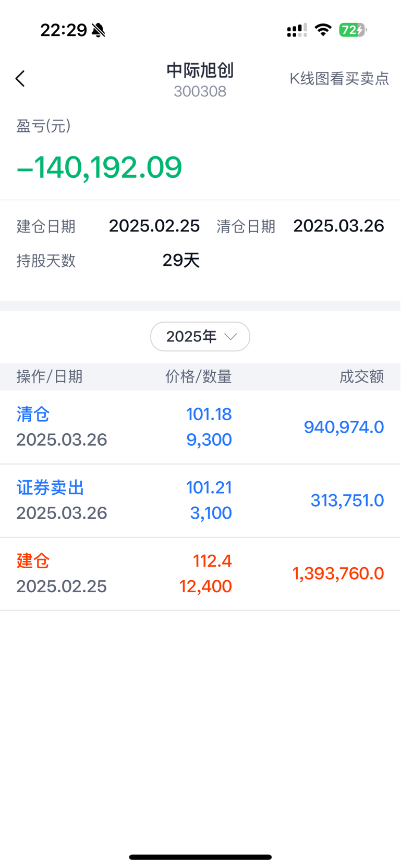Tap the muted bell status icon

(99, 30)
